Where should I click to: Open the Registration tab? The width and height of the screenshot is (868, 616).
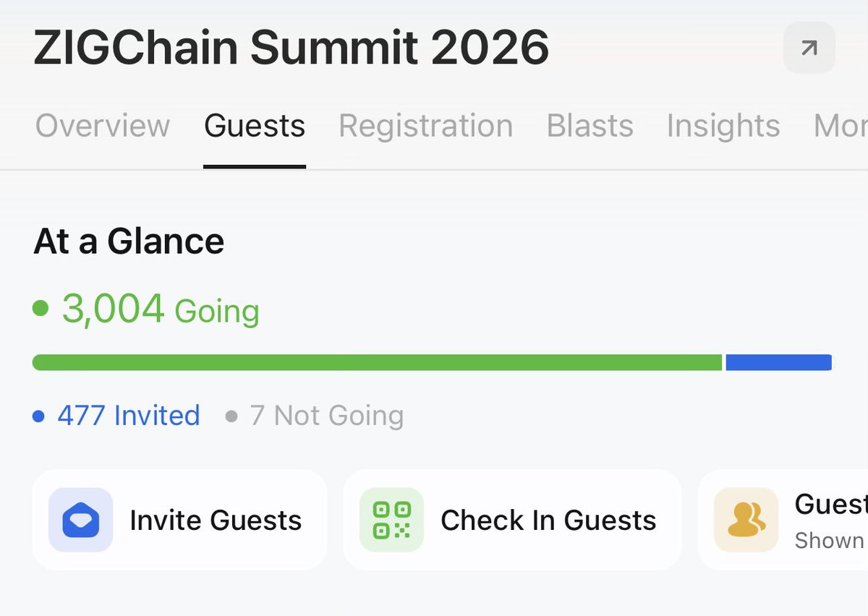(x=425, y=126)
